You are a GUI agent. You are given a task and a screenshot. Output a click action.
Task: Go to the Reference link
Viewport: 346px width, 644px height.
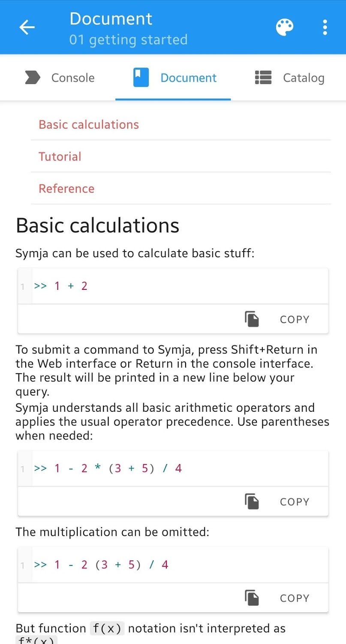66,188
